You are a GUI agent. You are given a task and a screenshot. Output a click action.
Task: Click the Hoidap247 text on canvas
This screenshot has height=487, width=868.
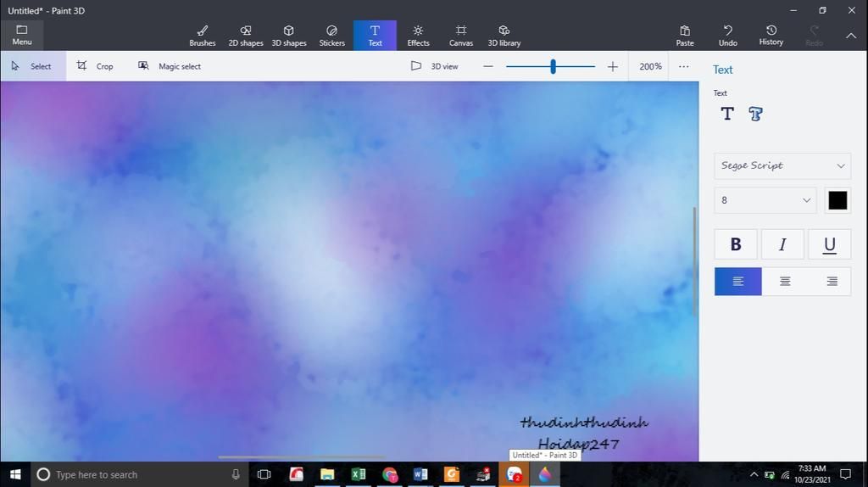tap(578, 443)
